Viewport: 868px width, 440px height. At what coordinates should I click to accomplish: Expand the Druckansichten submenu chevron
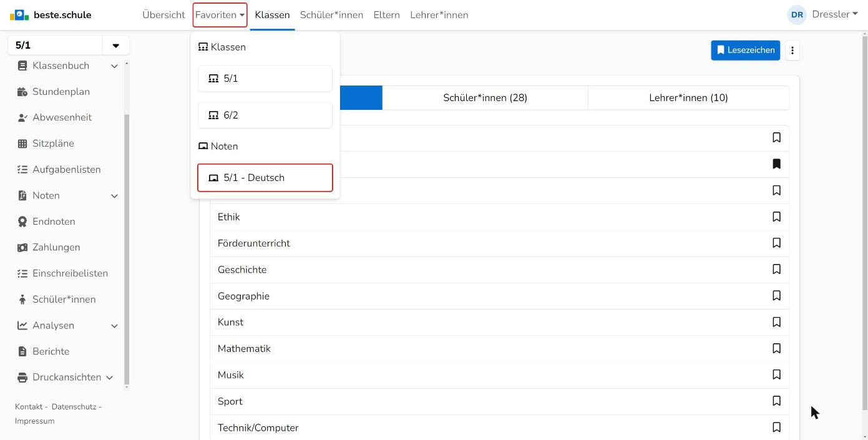[x=109, y=378]
